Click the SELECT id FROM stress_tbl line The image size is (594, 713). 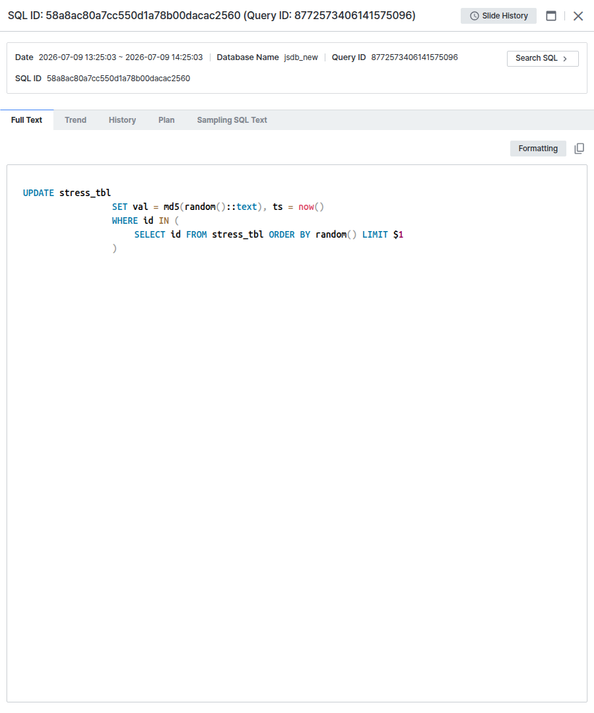coord(269,235)
